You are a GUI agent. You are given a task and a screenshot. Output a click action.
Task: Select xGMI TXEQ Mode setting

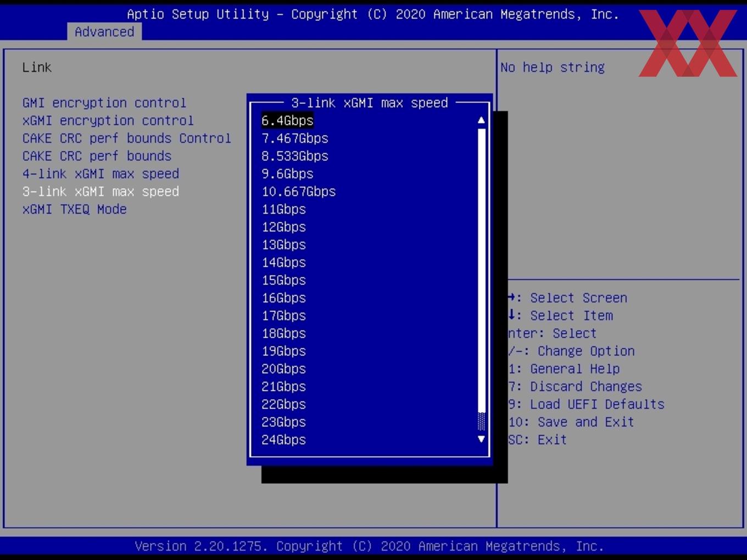click(74, 209)
